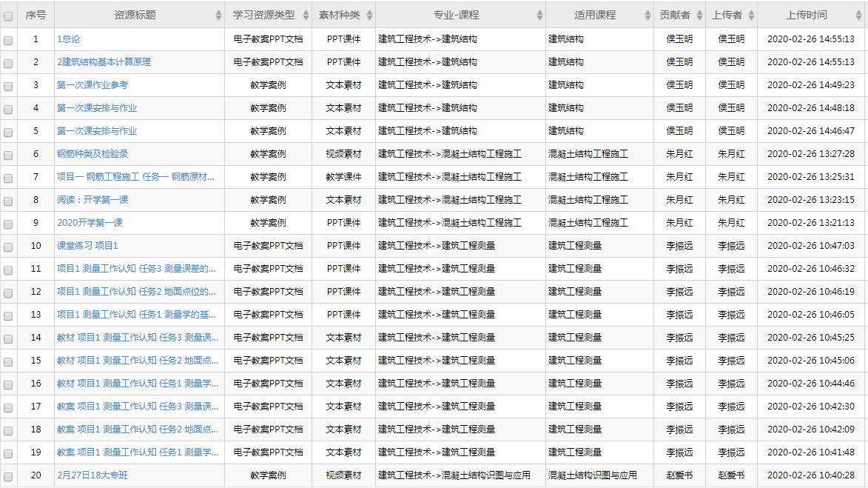Tick the checkbox for row 10 课堂练习 项目1
The height and width of the screenshot is (488, 868).
tap(8, 247)
